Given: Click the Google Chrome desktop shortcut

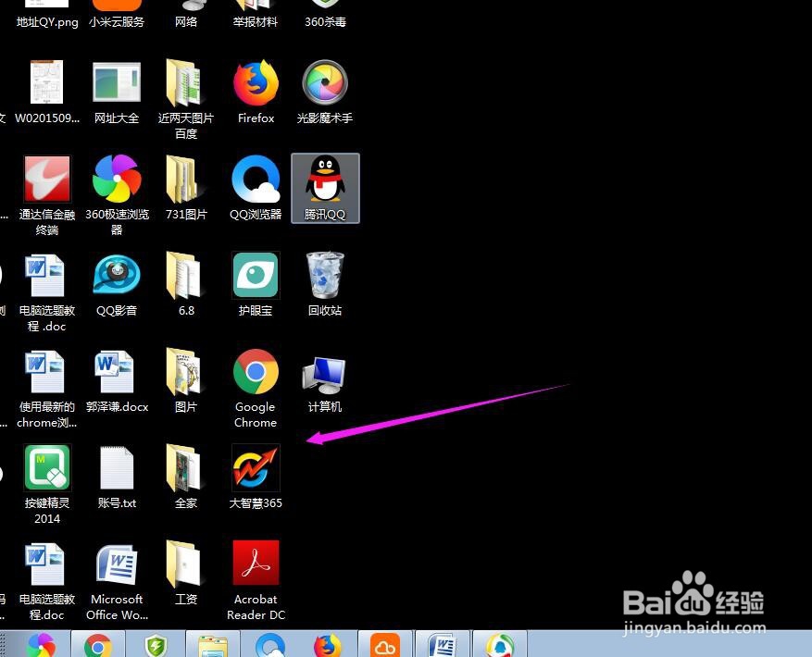Looking at the screenshot, I should pyautogui.click(x=256, y=389).
